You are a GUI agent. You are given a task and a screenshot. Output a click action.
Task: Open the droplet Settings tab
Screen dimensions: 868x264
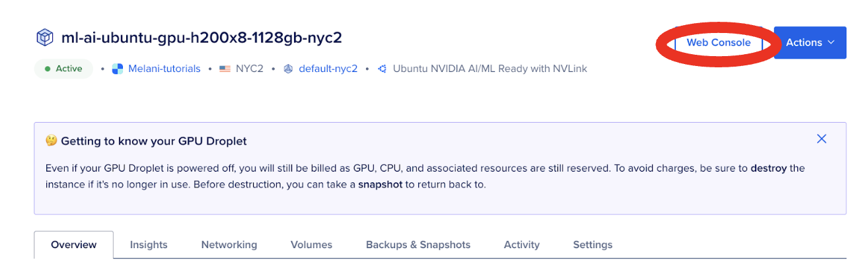593,245
